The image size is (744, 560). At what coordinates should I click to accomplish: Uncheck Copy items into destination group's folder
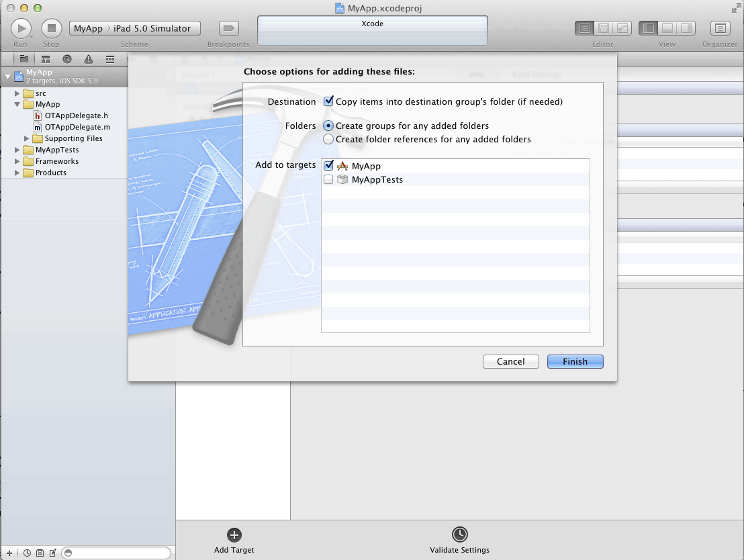click(x=328, y=101)
